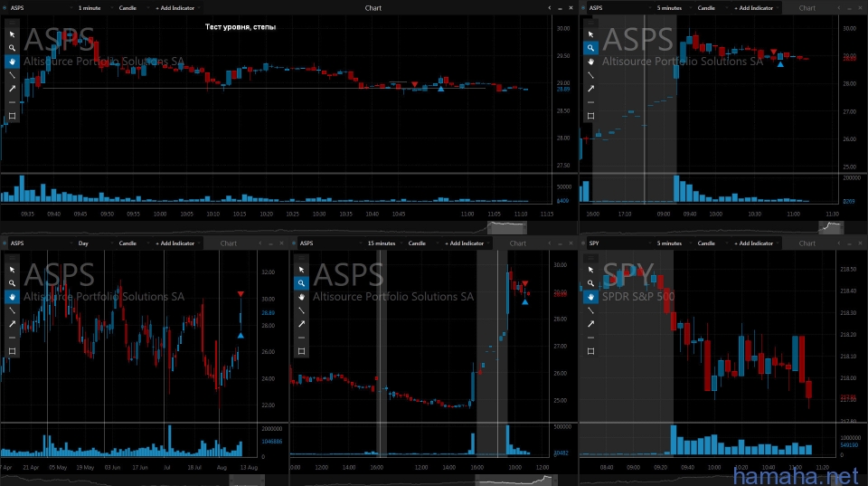Select Chart tab of ASPS 15 minutes window
The width and height of the screenshot is (868, 486).
[517, 243]
